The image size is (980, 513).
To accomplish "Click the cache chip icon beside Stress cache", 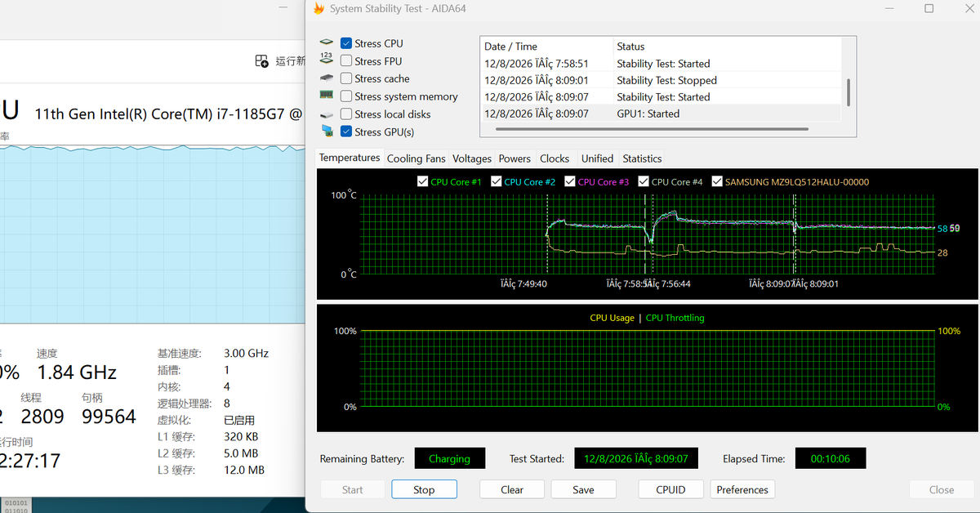I will pos(327,78).
